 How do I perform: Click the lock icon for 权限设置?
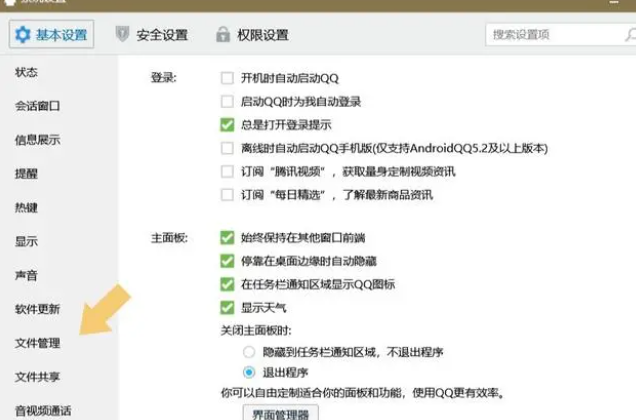(222, 35)
